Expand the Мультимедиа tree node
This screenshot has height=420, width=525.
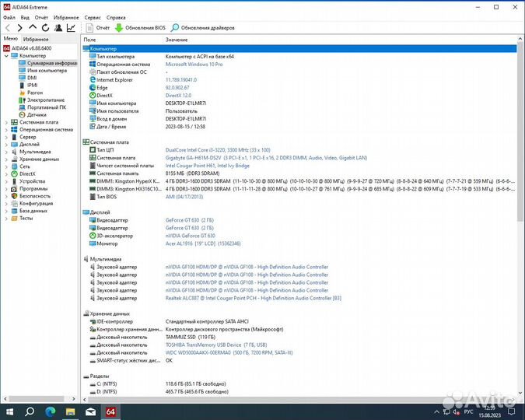click(x=6, y=152)
